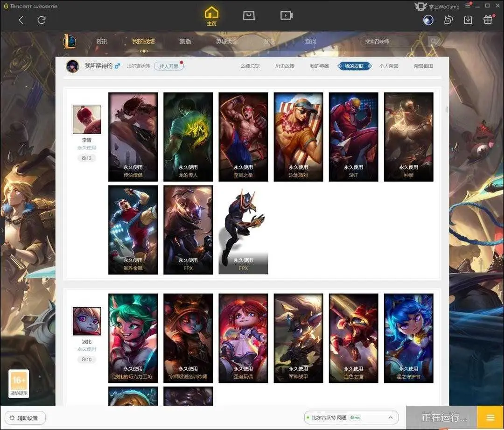Select the 星之守护者 skin card
This screenshot has height=430, width=504.
tap(408, 338)
